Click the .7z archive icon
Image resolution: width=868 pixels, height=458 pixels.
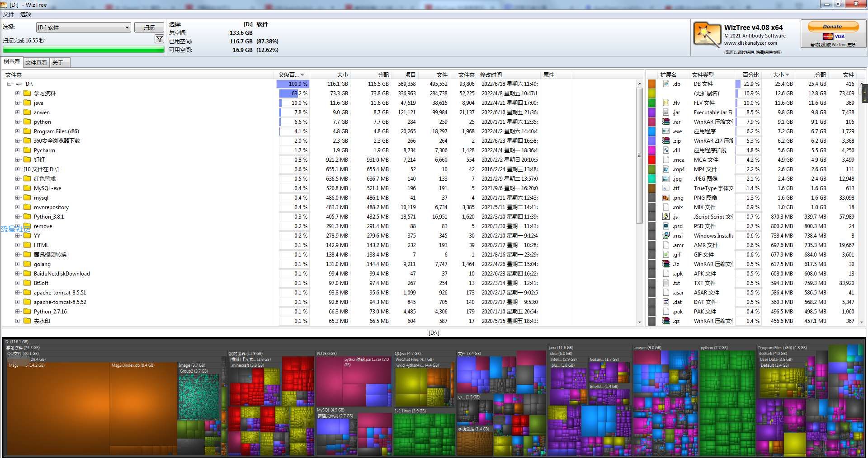point(666,264)
